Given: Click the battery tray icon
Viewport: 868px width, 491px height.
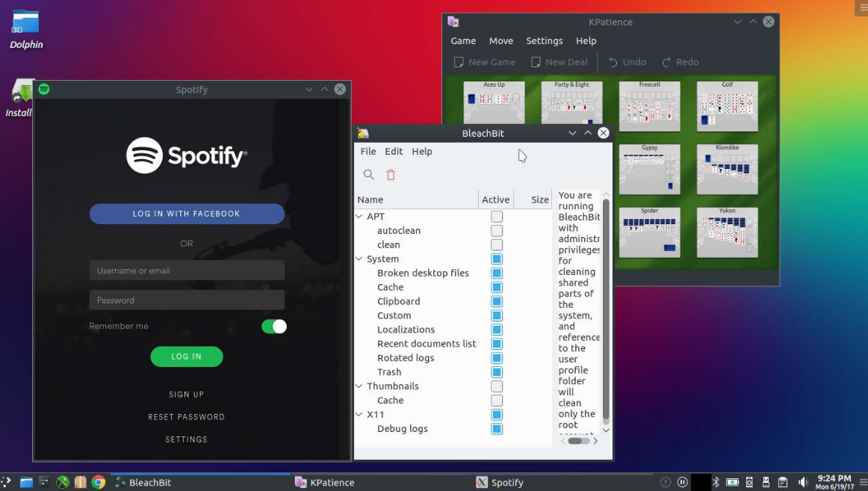Looking at the screenshot, I should [x=732, y=482].
